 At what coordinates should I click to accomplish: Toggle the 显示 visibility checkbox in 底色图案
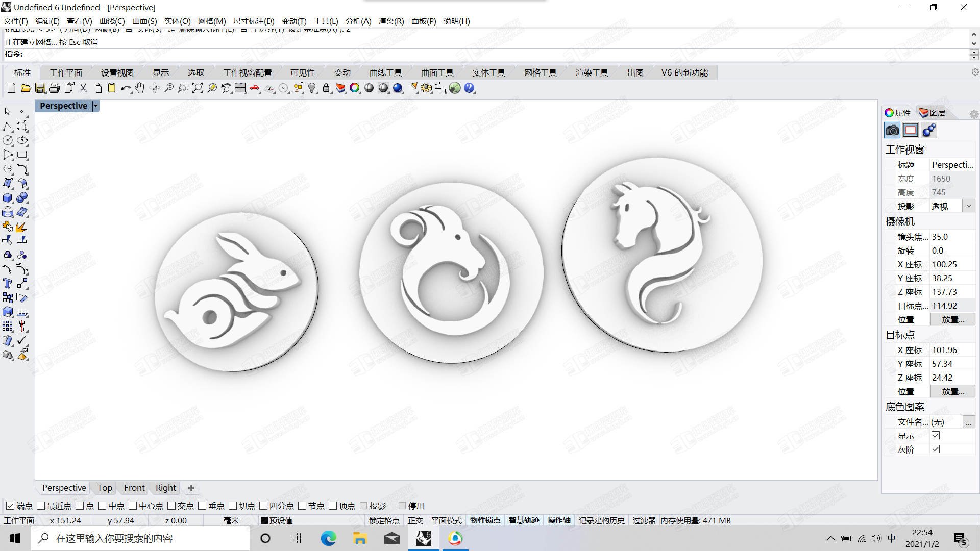coord(936,435)
